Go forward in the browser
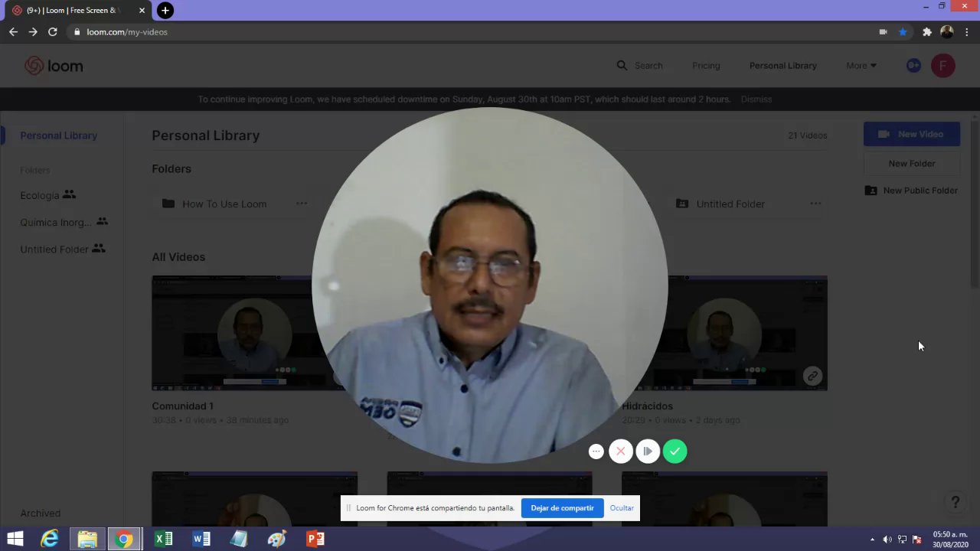This screenshot has width=980, height=551. [33, 32]
